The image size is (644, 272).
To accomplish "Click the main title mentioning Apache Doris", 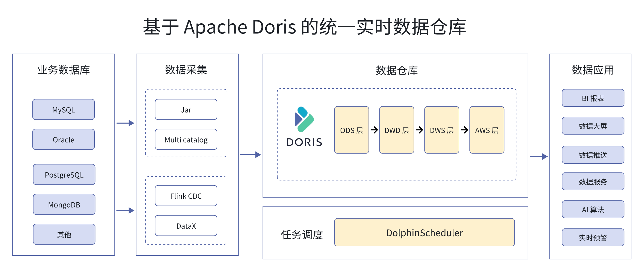I will tap(304, 27).
